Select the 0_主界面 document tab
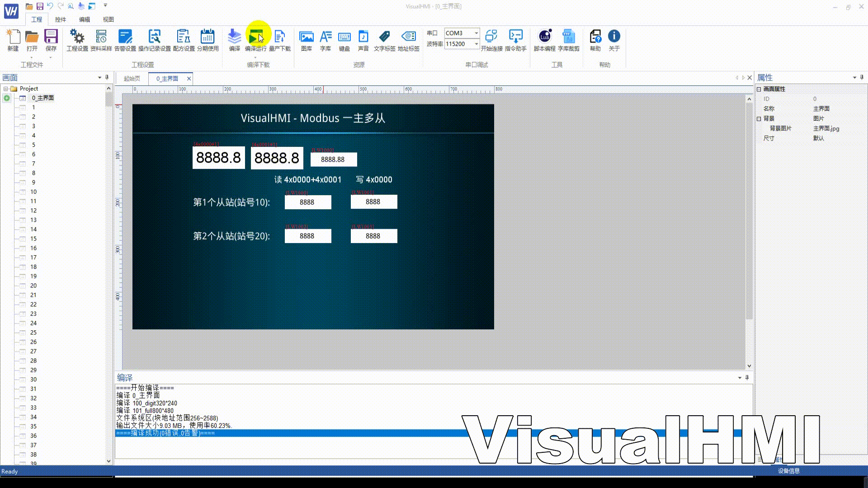The height and width of the screenshot is (488, 868). tap(167, 79)
